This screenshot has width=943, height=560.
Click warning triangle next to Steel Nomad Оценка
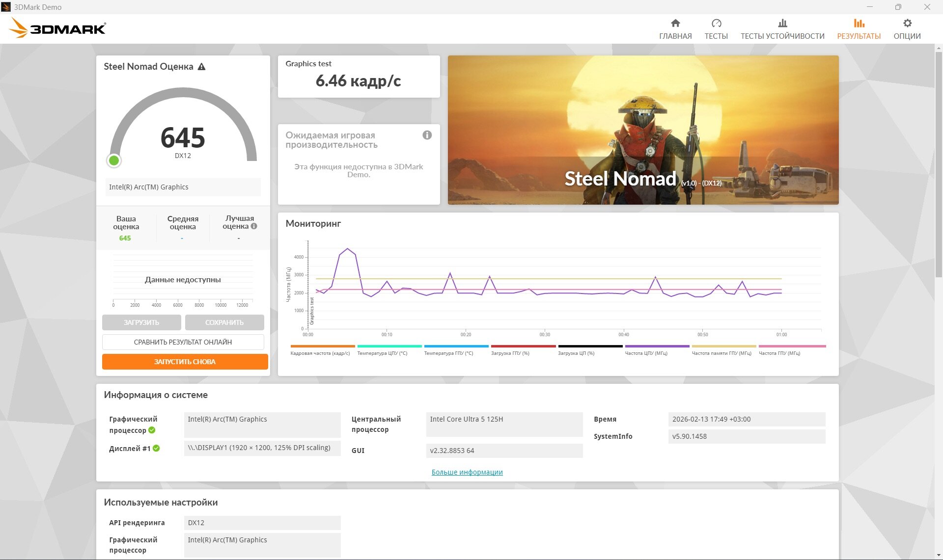(x=201, y=67)
